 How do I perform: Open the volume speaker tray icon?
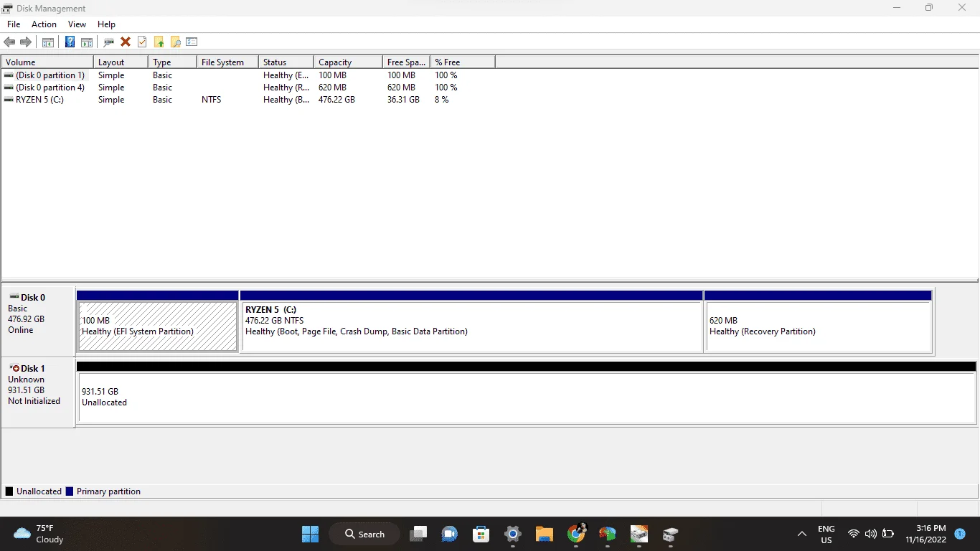click(871, 534)
